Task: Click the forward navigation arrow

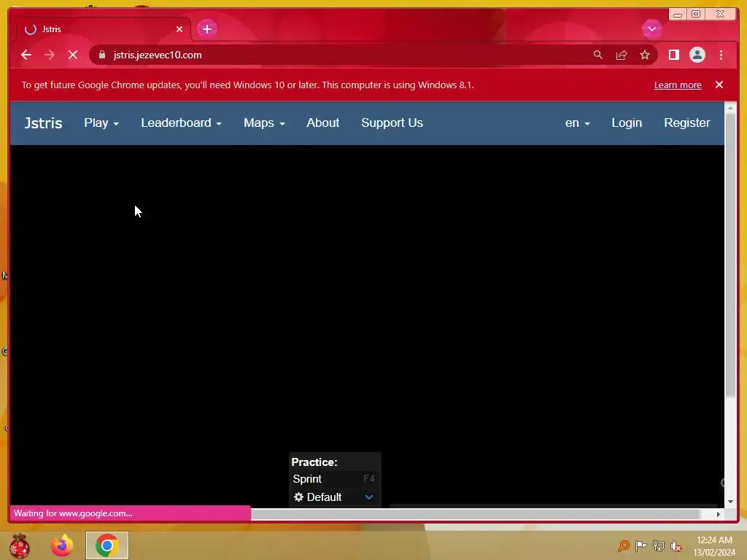Action: point(50,55)
